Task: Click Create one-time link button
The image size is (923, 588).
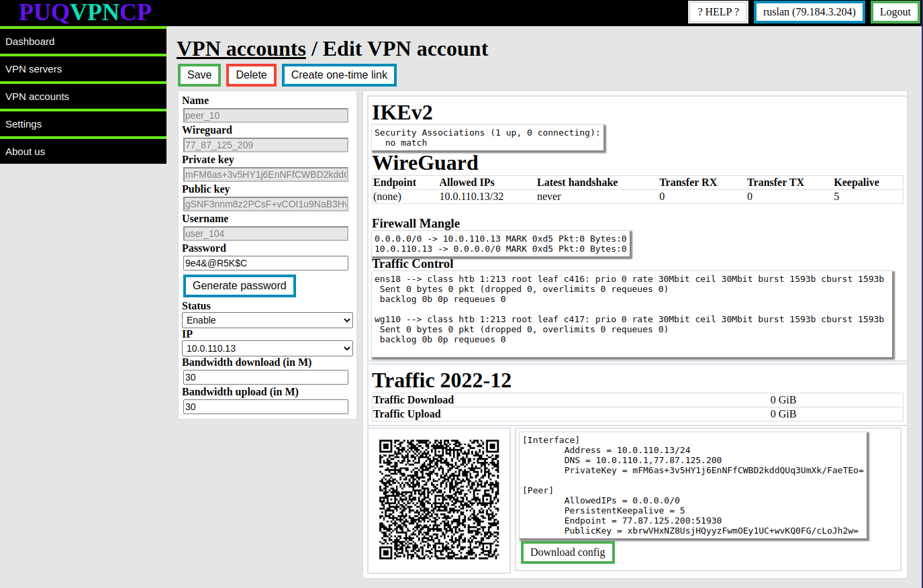Action: click(339, 75)
